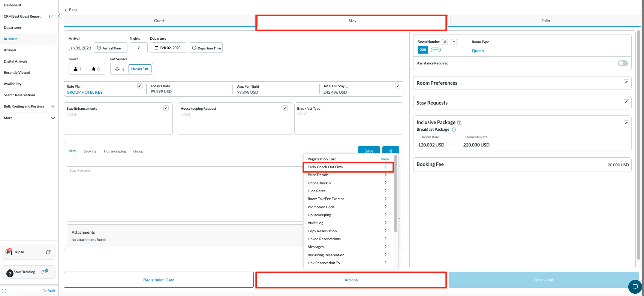
Task: Click the room key icon beside Room Number
Action: 445,42
